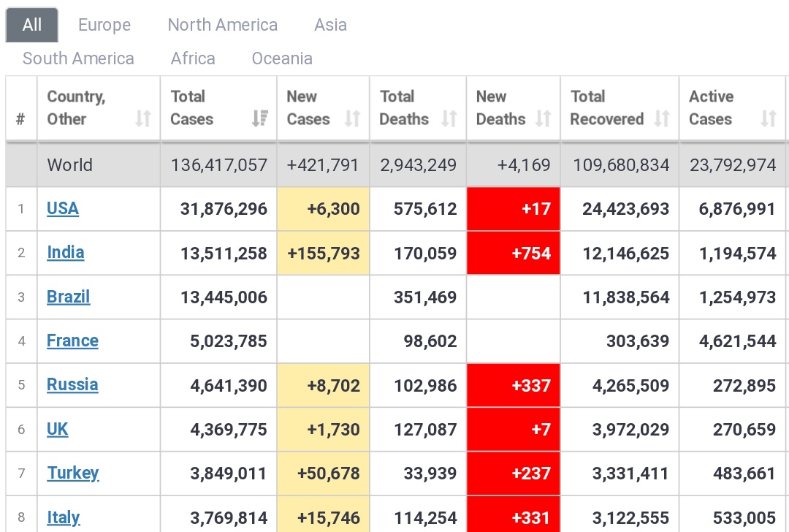Click Russia recovered 4,265,509
789x532 pixels.
pyautogui.click(x=631, y=386)
